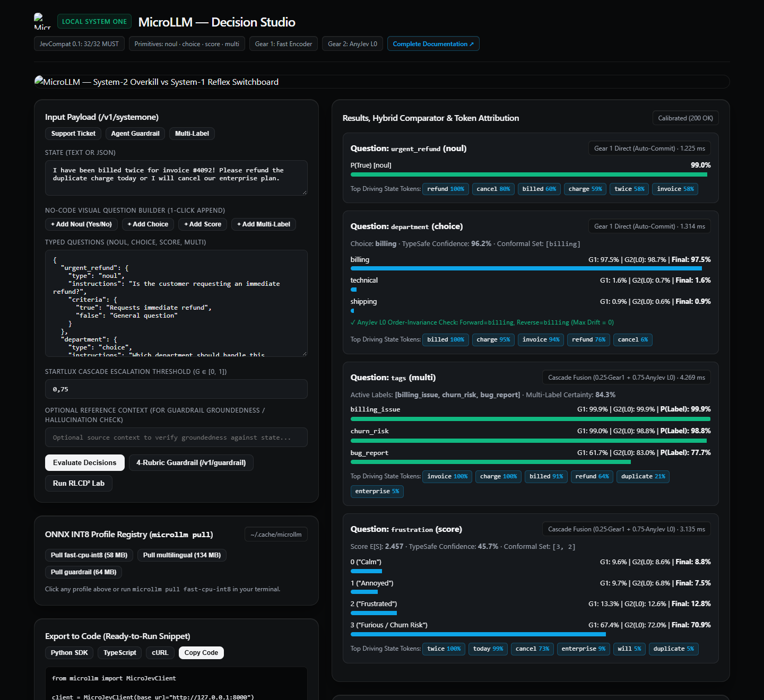Image resolution: width=764 pixels, height=700 pixels.
Task: Click the P(True) noul progress bar
Action: (531, 174)
